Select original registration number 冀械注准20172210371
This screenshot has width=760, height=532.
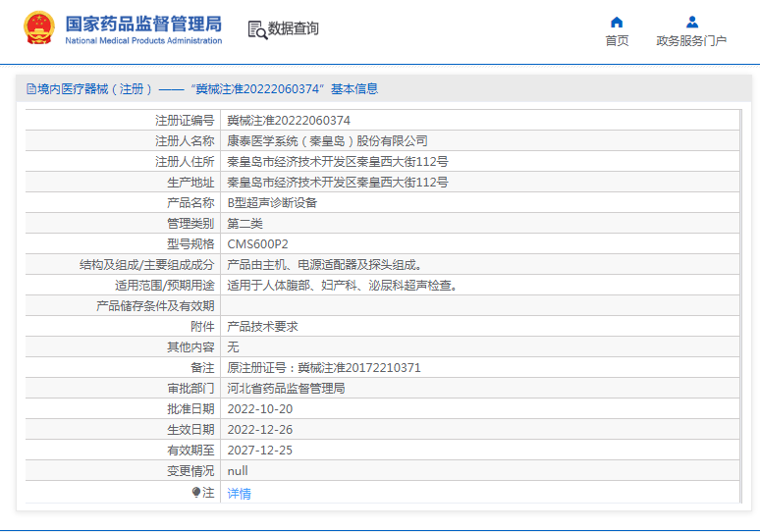pyautogui.click(x=359, y=368)
